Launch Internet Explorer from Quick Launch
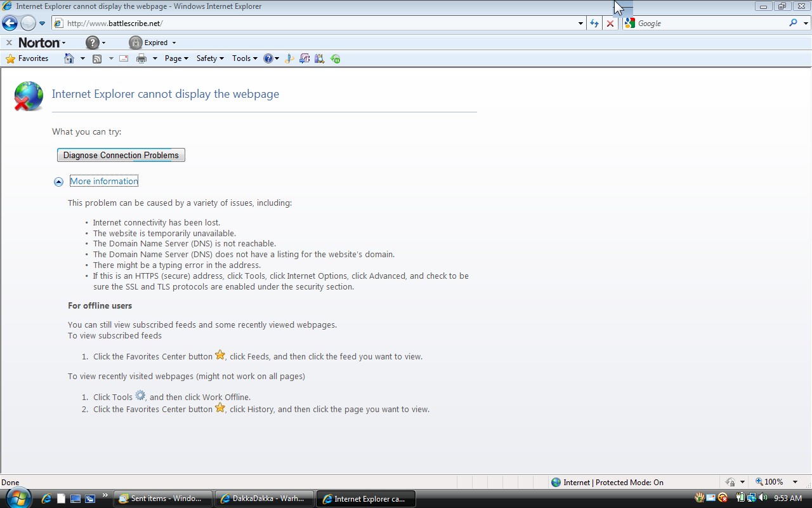The width and height of the screenshot is (812, 508). pos(46,498)
